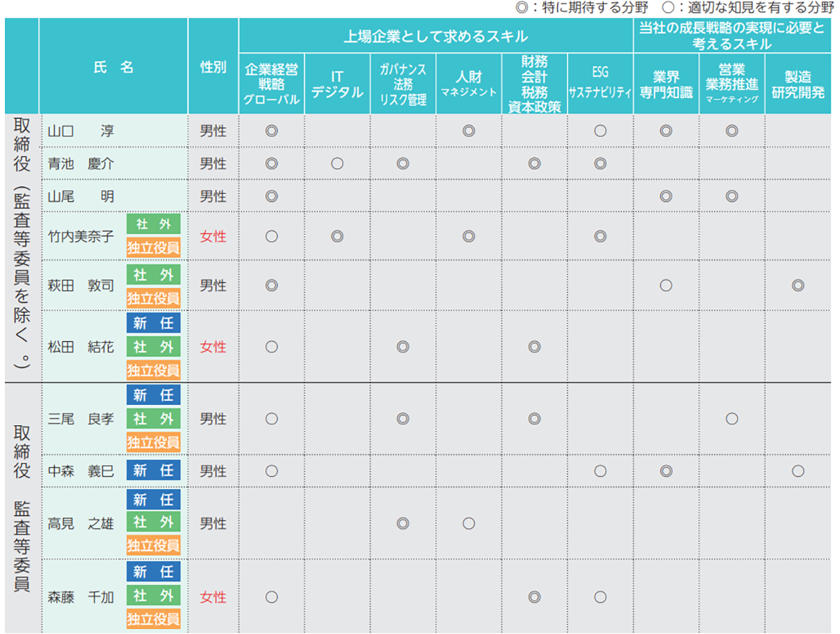Click 中森 義巳's 製造研究開発 circle
Image resolution: width=840 pixels, height=634 pixels.
(797, 471)
